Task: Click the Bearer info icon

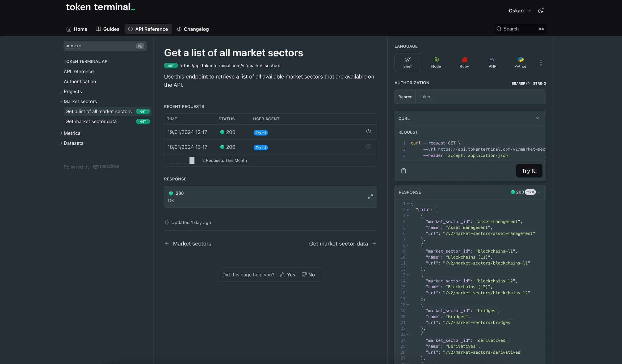Action: tap(528, 84)
